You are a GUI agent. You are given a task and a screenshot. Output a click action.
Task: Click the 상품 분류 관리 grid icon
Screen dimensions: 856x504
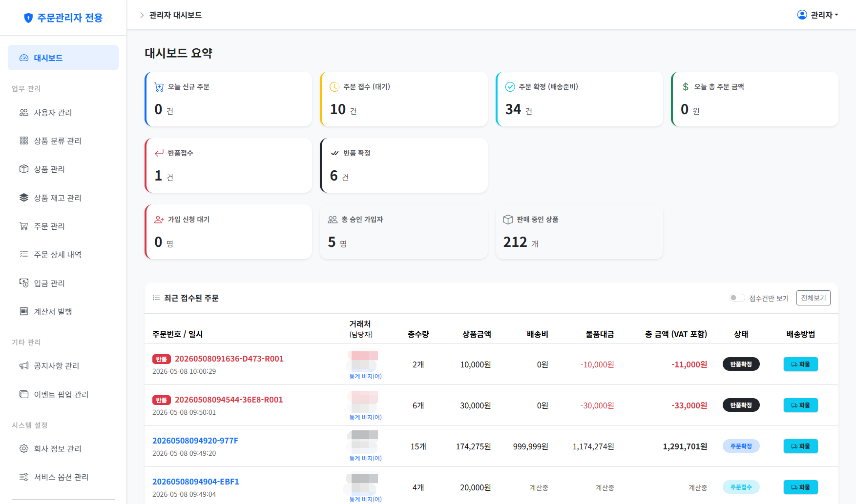pyautogui.click(x=24, y=141)
